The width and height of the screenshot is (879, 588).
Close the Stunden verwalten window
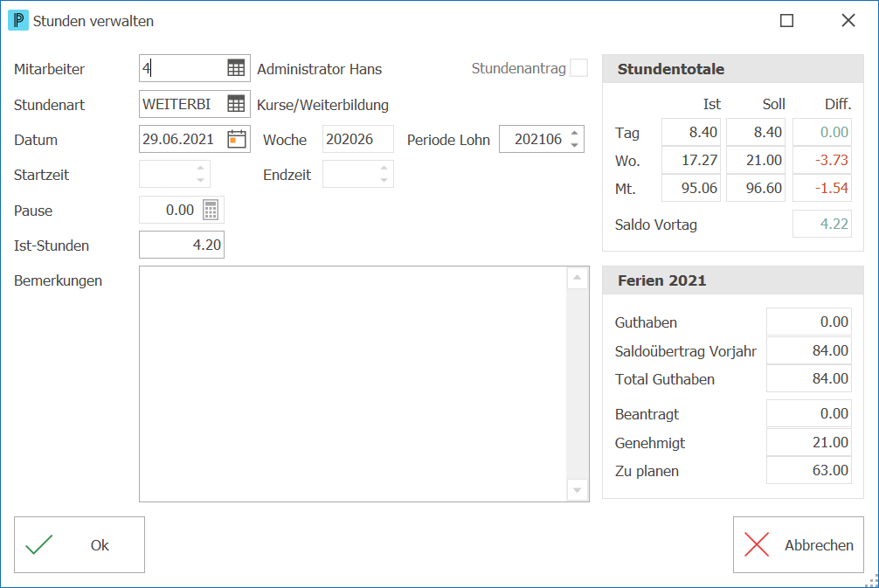coord(848,21)
